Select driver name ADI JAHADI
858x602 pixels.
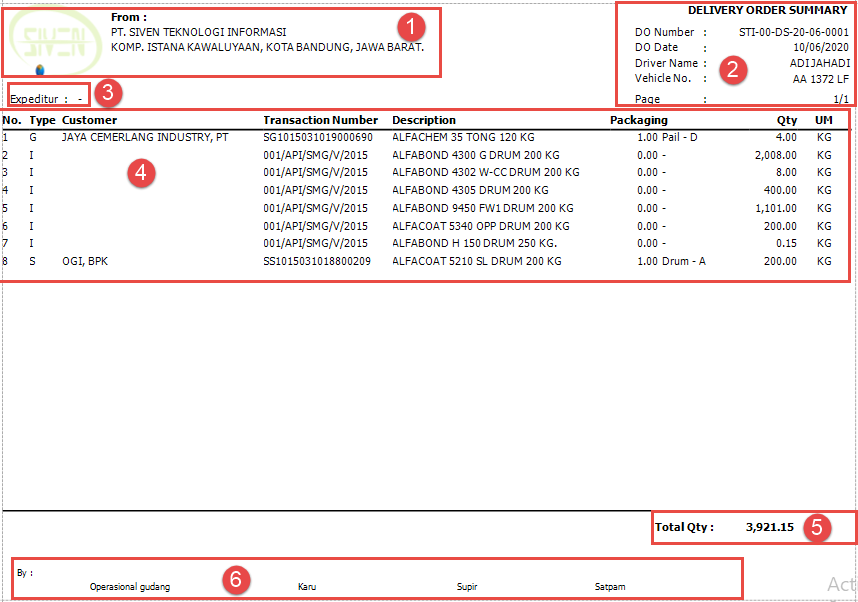(x=819, y=63)
